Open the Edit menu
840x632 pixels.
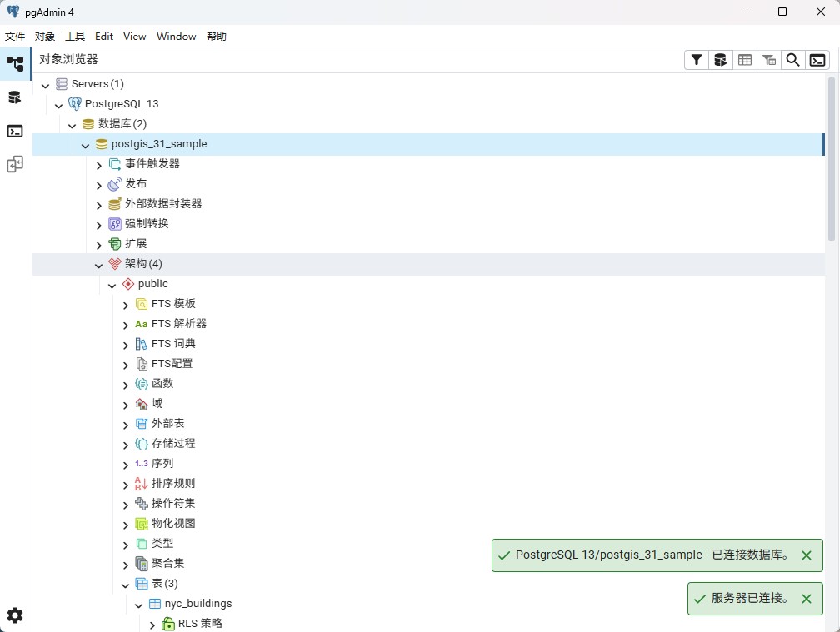(x=104, y=37)
